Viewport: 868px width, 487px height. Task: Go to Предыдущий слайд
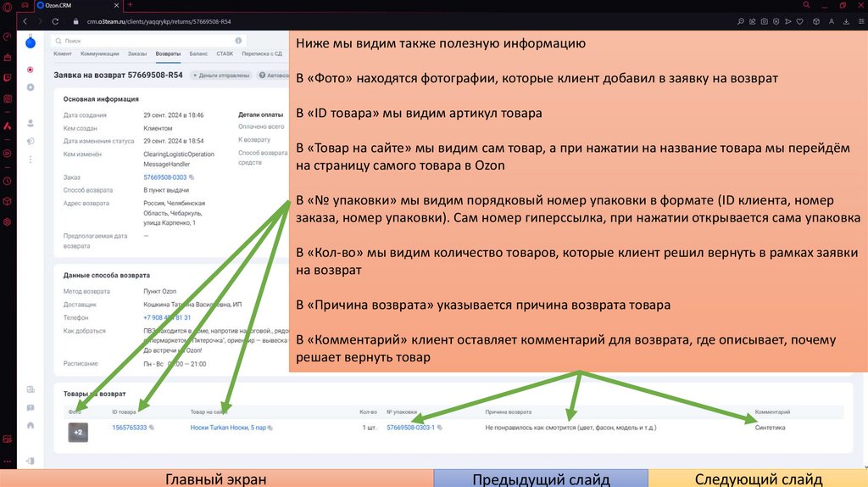[x=541, y=479]
